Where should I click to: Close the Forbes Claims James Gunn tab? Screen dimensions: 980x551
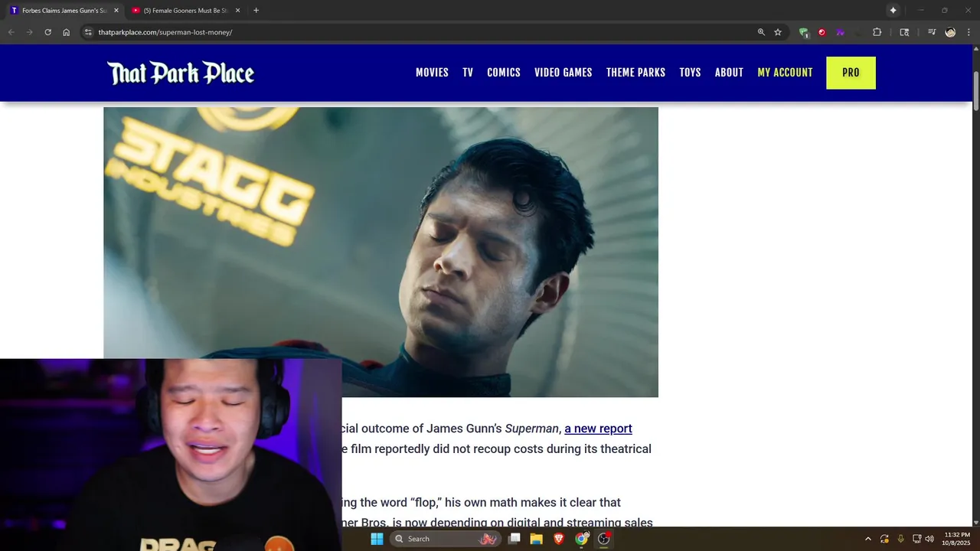click(x=116, y=10)
